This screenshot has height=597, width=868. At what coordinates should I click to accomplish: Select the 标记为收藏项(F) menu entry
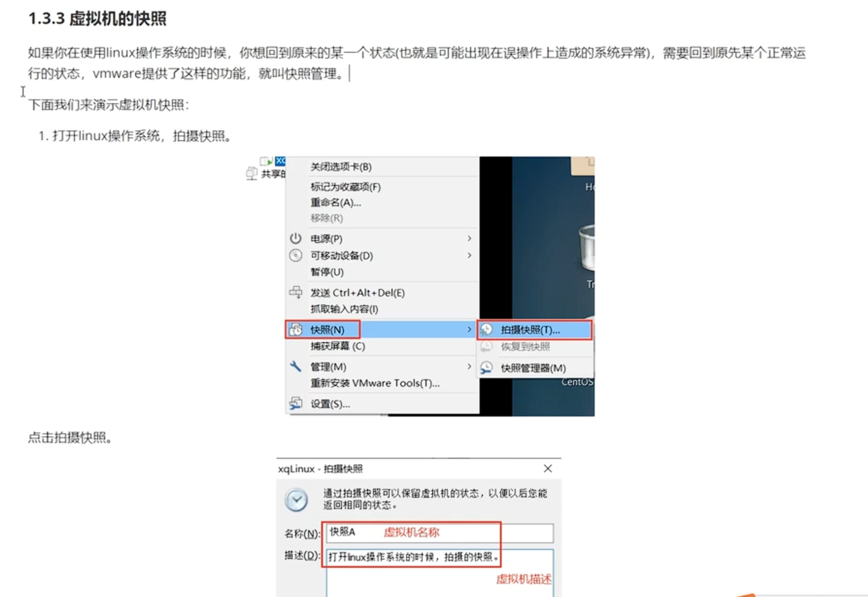382,187
